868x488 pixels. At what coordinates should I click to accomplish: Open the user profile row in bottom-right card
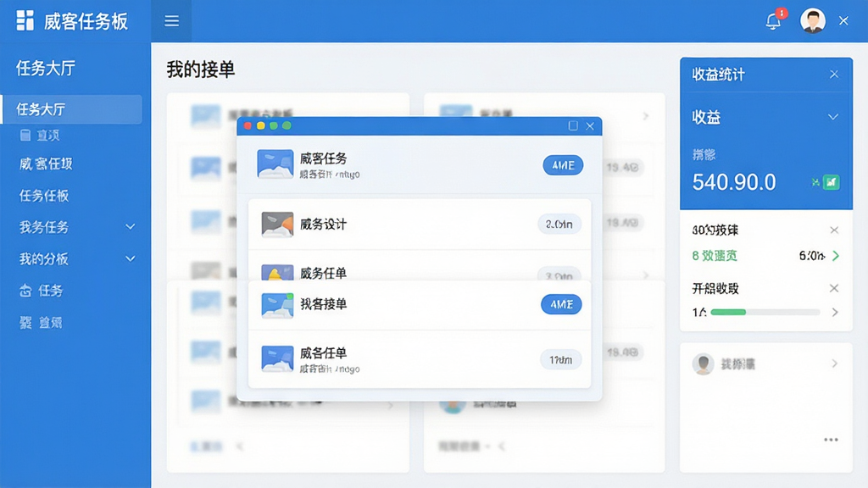[765, 363]
